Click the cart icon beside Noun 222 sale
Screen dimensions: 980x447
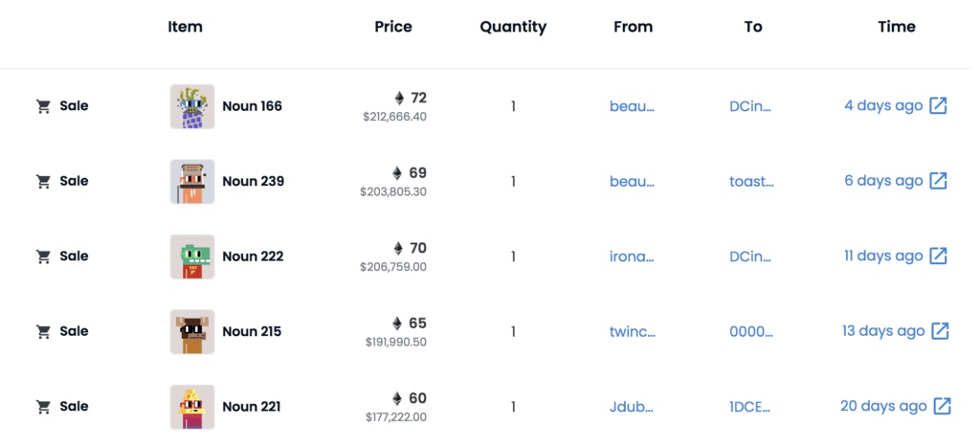coord(43,257)
